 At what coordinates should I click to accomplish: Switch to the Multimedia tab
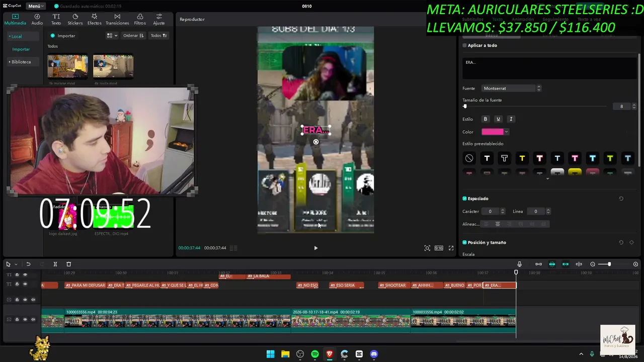click(15, 19)
